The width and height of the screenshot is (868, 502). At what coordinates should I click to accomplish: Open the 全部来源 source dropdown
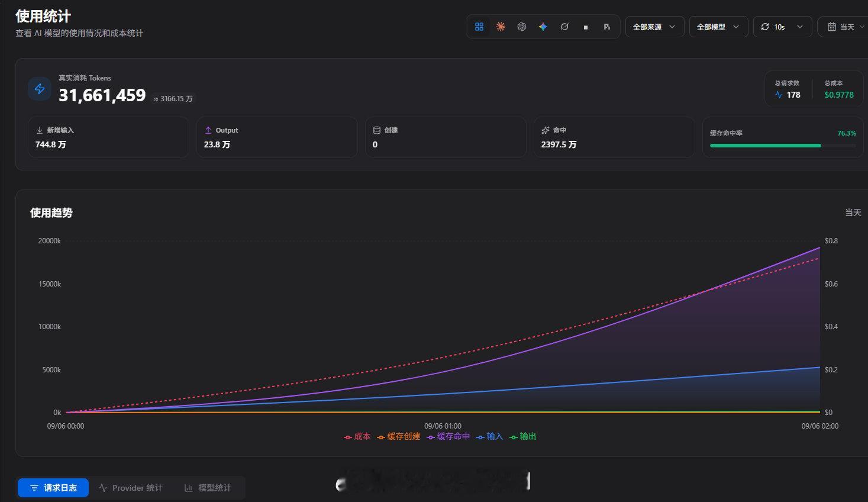[654, 27]
